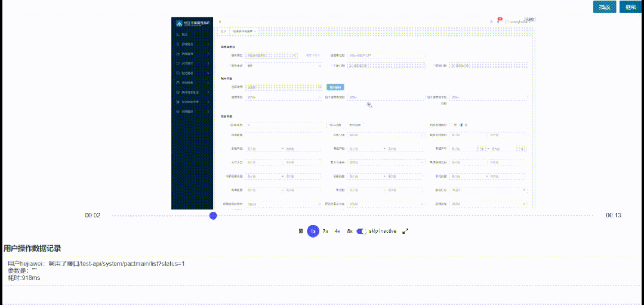Click the 播放 button at top right
The width and height of the screenshot is (644, 305).
[605, 7]
